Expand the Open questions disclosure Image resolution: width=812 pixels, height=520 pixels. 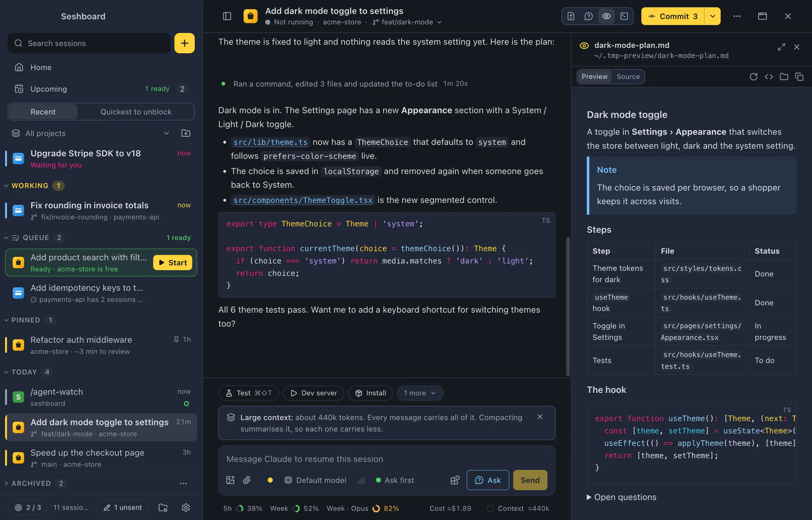tap(621, 497)
